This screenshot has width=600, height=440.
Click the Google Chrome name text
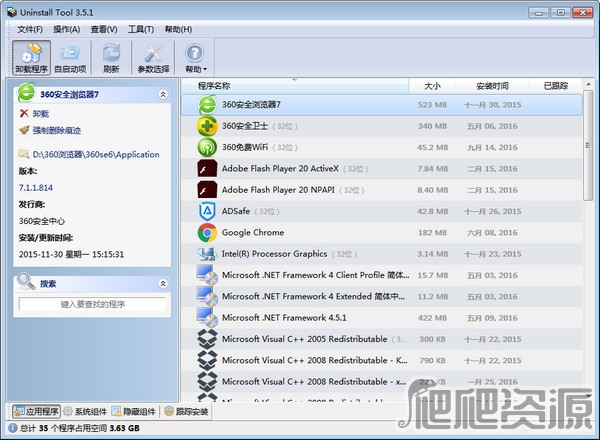click(x=253, y=233)
